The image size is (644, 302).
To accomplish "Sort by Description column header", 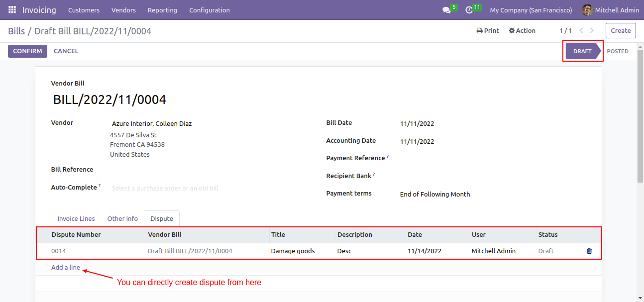I will pos(355,235).
